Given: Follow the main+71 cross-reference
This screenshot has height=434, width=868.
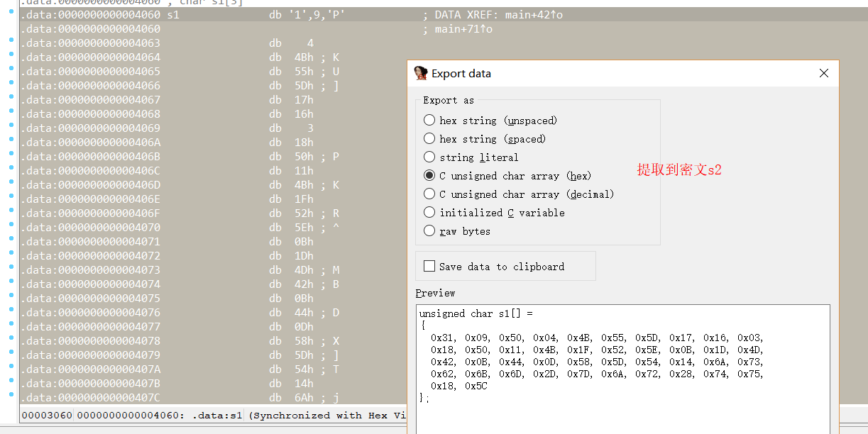Looking at the screenshot, I should tap(463, 29).
